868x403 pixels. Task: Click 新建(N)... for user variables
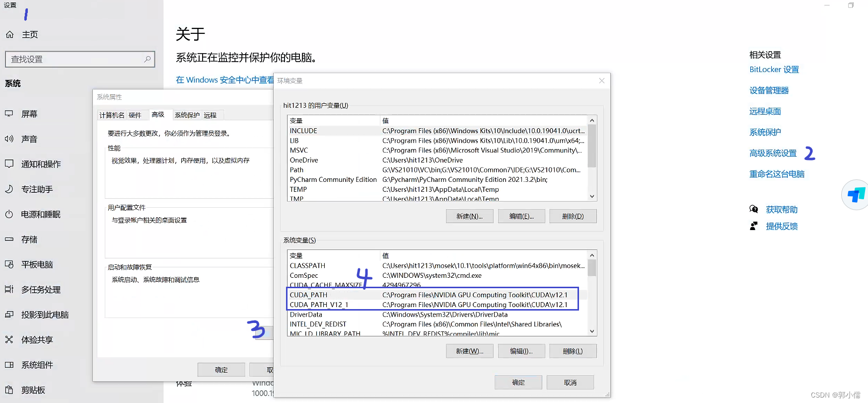pos(469,216)
